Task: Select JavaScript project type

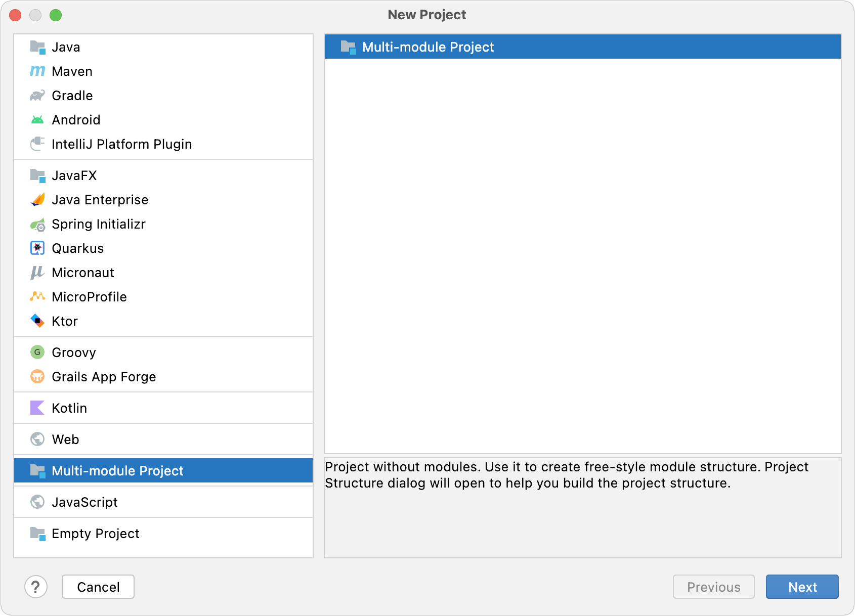Action: coord(163,502)
